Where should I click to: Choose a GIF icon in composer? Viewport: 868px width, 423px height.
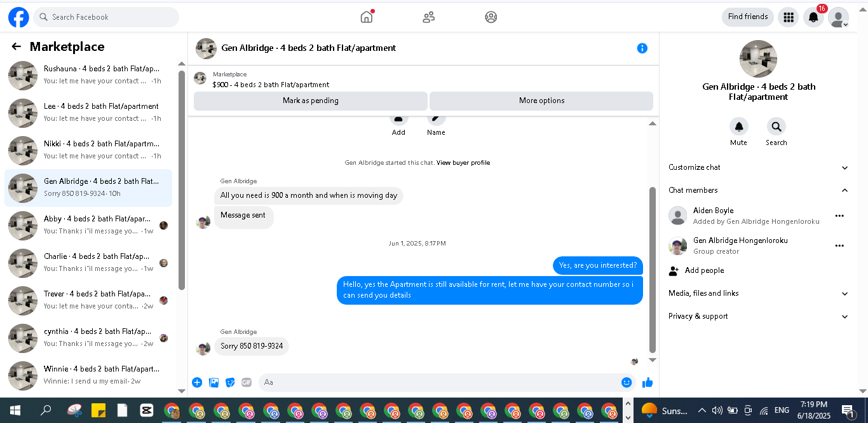(x=247, y=382)
